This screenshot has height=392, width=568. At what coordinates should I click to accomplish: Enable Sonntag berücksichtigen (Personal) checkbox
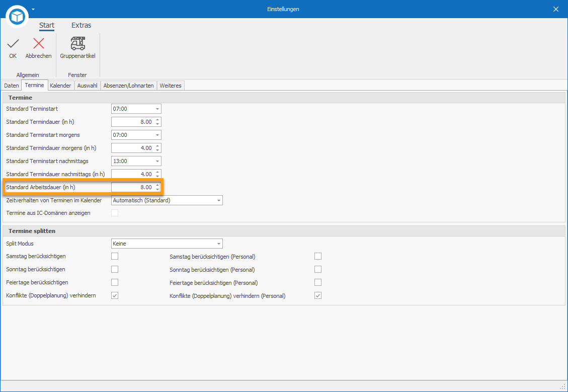318,269
